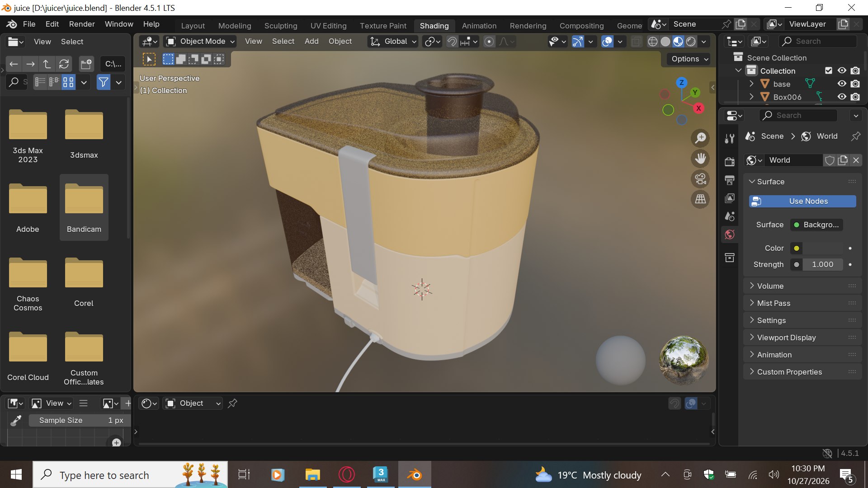Click the viewport zoom magnifier icon
This screenshot has height=488, width=868.
click(x=700, y=138)
